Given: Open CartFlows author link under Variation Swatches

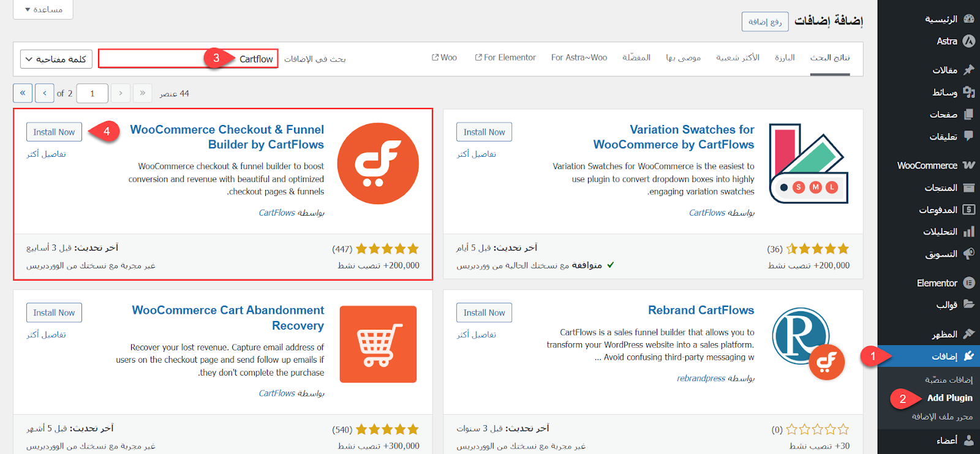Looking at the screenshot, I should (x=707, y=213).
